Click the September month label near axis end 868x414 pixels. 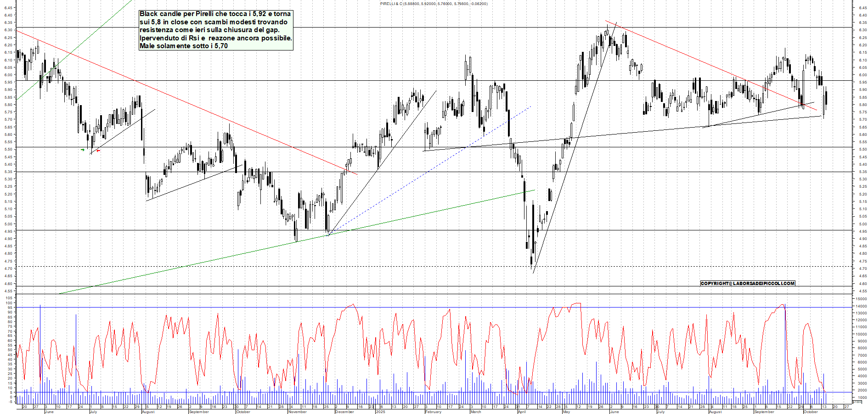tap(764, 412)
